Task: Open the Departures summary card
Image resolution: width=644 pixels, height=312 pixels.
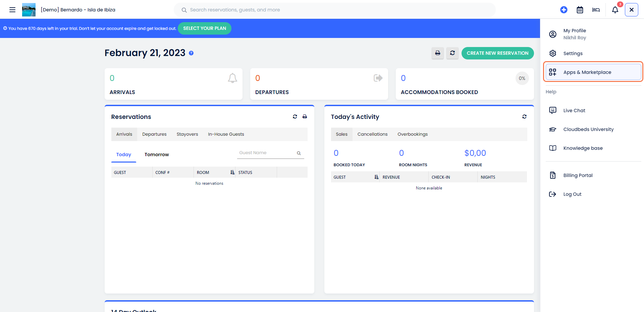Action: 319,84
